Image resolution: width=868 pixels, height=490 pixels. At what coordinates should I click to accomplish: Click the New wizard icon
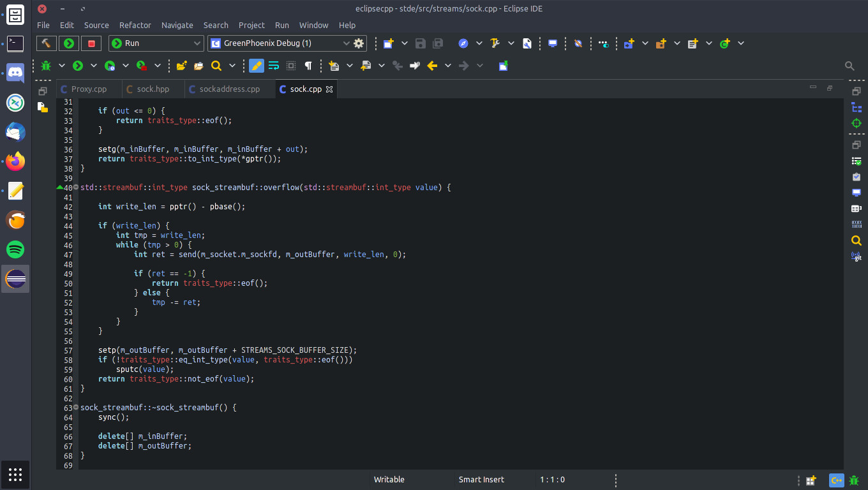388,43
